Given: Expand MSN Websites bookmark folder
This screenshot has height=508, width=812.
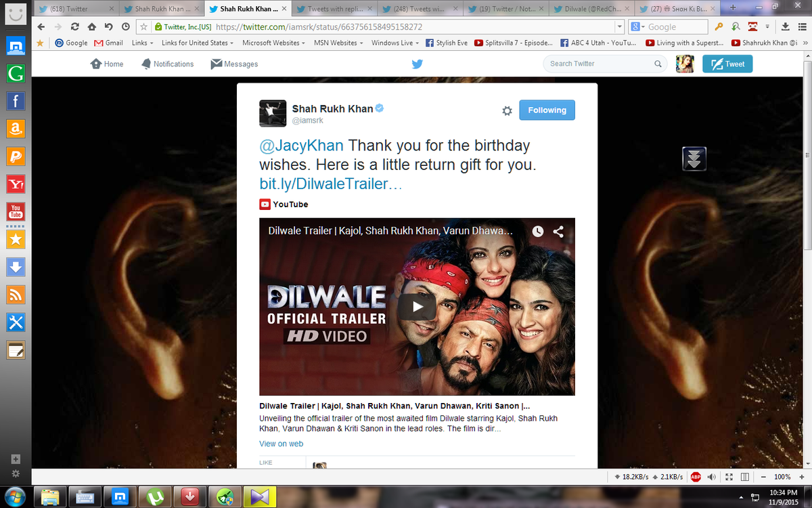Looking at the screenshot, I should tap(338, 43).
